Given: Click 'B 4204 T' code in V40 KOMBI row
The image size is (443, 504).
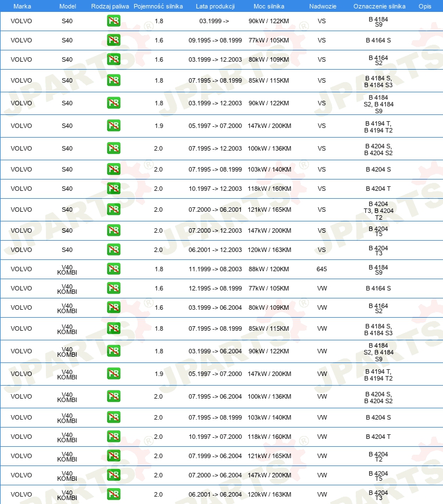Looking at the screenshot, I should click(x=378, y=437).
